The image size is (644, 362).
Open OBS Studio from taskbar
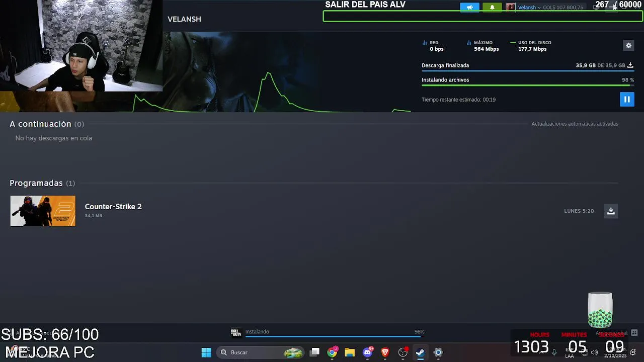coord(403,352)
